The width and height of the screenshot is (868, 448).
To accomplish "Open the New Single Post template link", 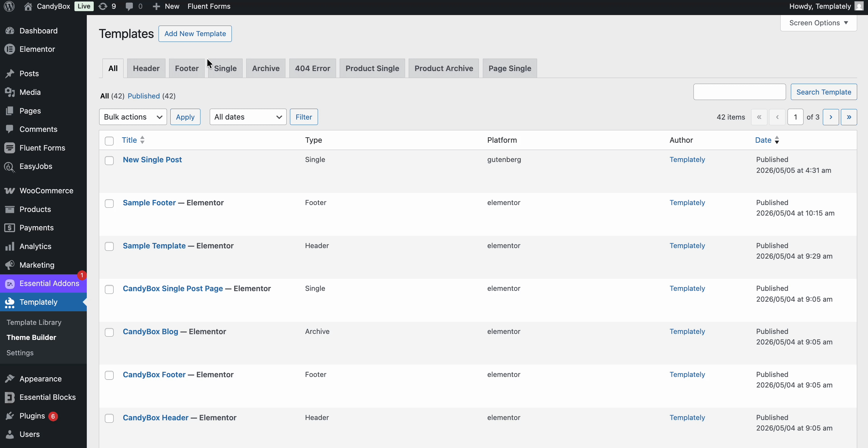I will point(152,160).
